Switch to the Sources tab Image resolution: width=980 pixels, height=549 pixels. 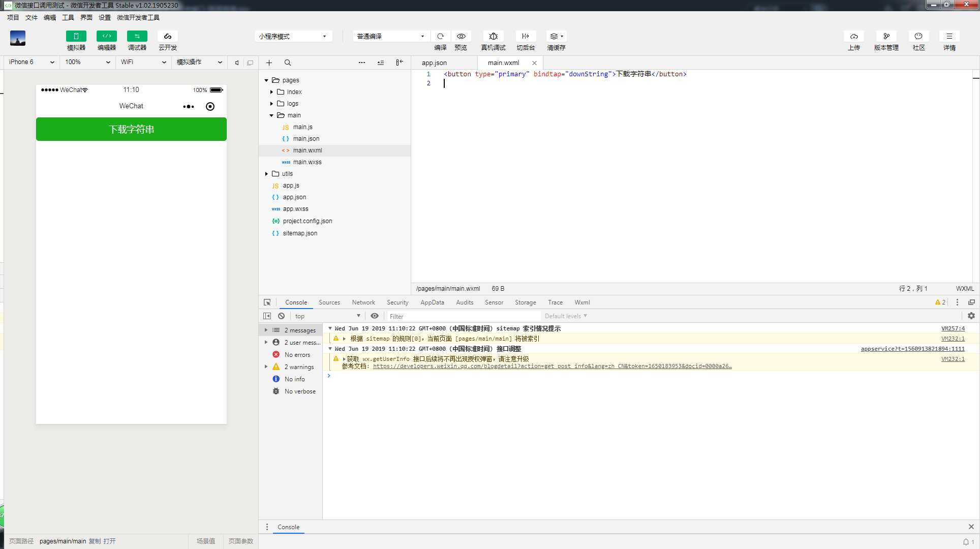coord(329,302)
